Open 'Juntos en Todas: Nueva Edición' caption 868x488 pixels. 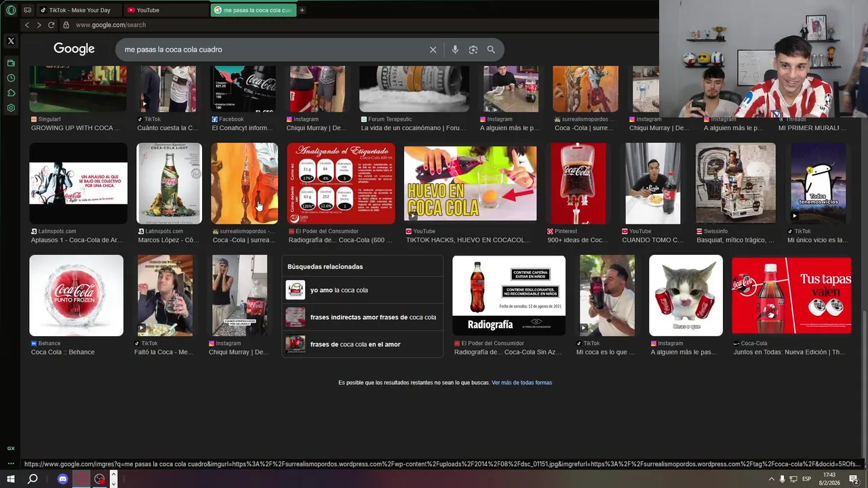tap(789, 352)
